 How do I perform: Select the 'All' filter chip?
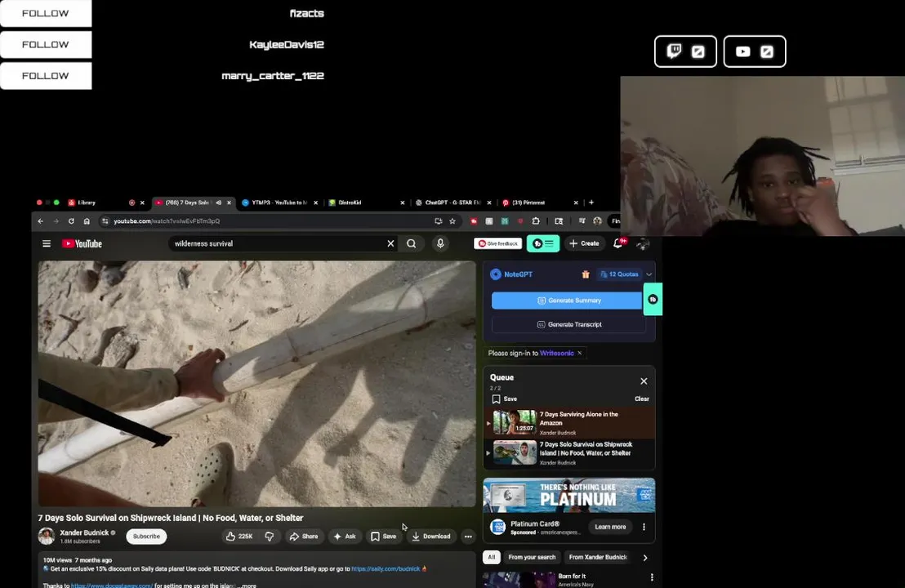491,557
